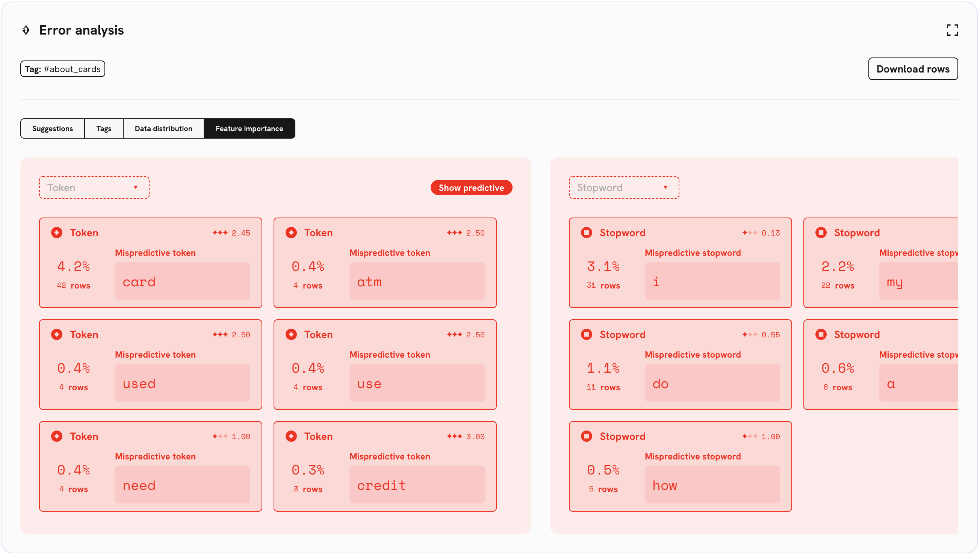Image resolution: width=980 pixels, height=556 pixels.
Task: Open the Data distribution tab
Action: tap(164, 129)
